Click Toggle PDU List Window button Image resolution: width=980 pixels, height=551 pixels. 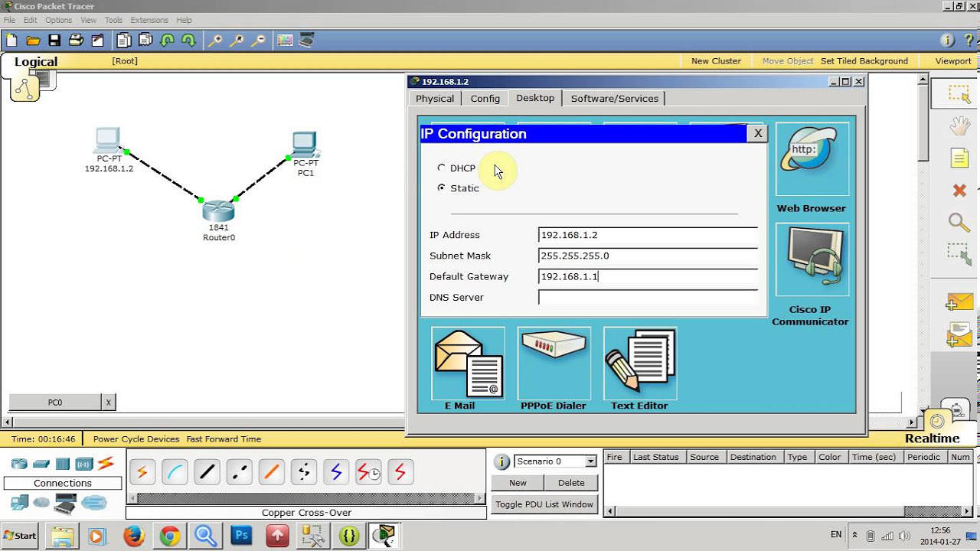pos(544,504)
